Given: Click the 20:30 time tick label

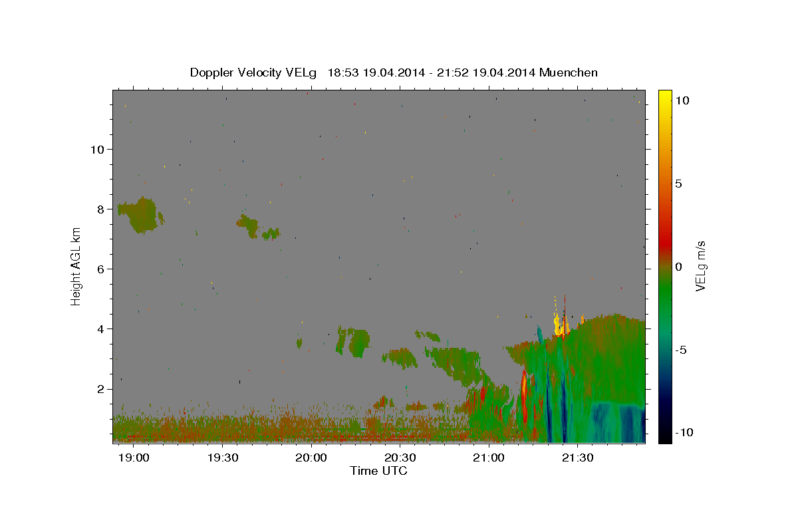Looking at the screenshot, I should tap(401, 458).
